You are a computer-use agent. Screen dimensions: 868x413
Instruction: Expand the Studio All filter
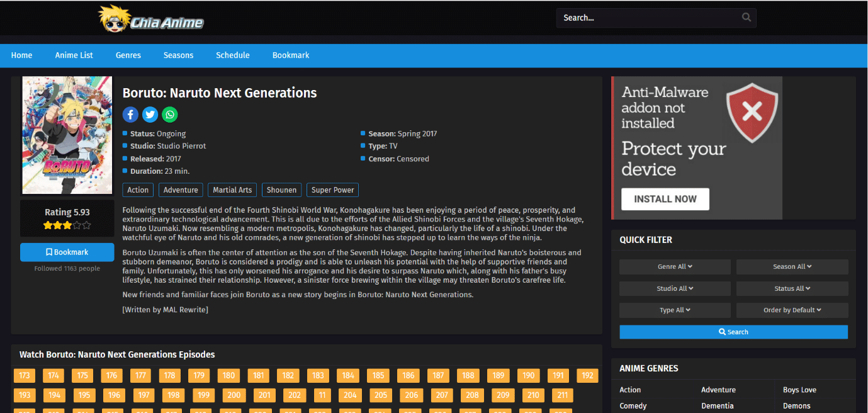tap(675, 288)
